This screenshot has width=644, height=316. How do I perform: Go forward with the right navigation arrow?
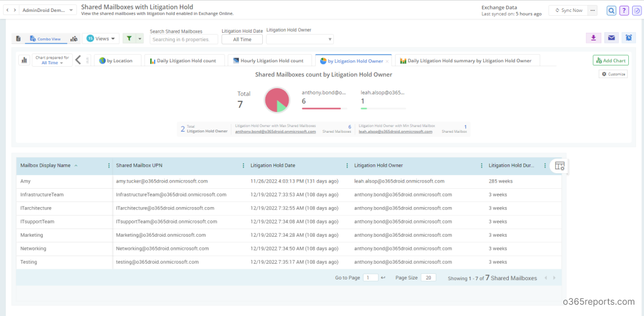15,10
